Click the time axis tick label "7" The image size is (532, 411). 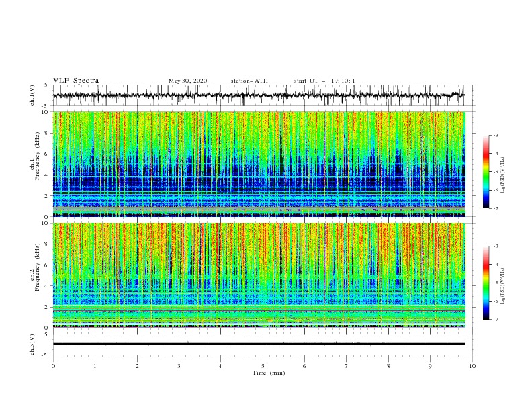[347, 366]
